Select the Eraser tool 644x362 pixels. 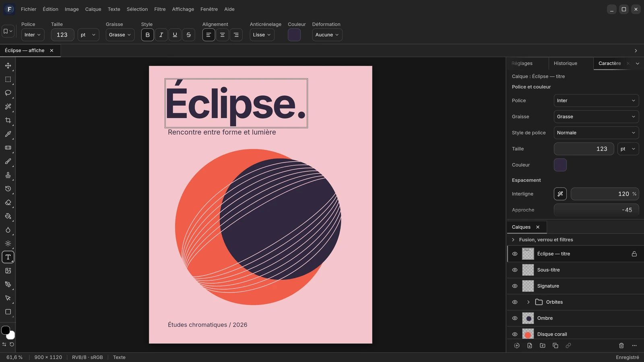tap(8, 202)
